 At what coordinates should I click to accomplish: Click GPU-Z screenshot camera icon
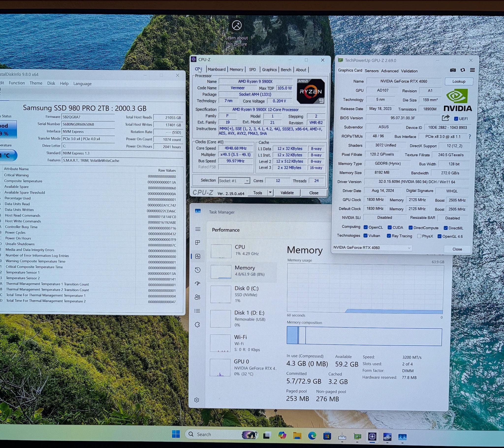453,70
